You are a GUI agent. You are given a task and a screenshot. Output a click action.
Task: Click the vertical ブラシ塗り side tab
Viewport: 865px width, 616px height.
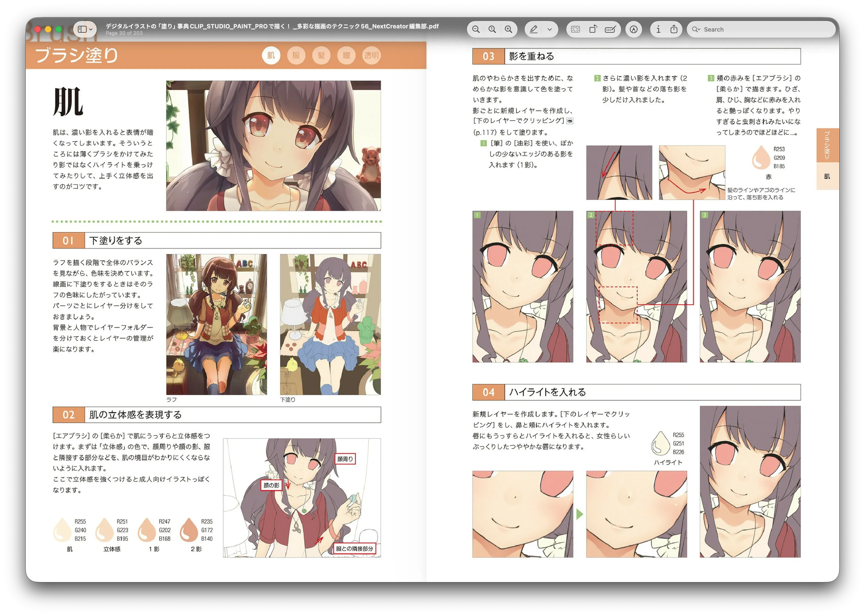827,145
